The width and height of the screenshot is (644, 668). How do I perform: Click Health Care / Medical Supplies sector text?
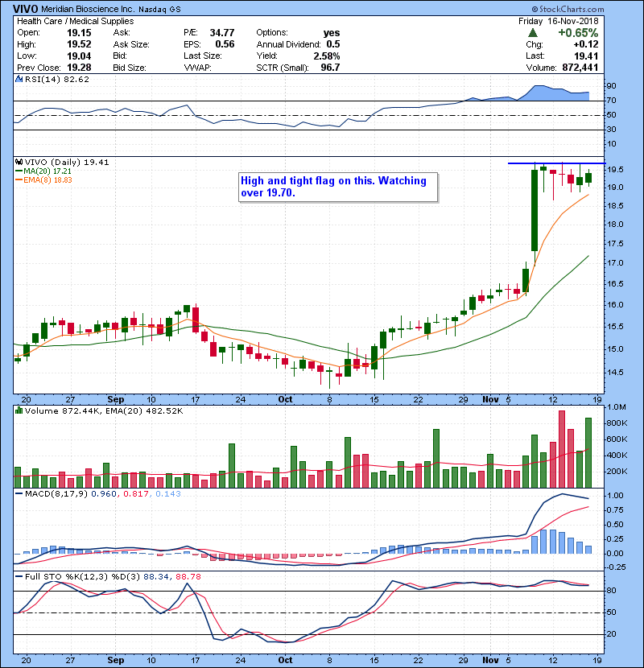(x=76, y=21)
